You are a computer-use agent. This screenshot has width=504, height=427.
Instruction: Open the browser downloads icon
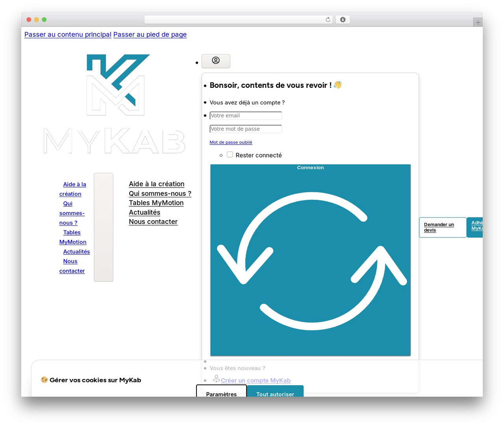click(343, 20)
